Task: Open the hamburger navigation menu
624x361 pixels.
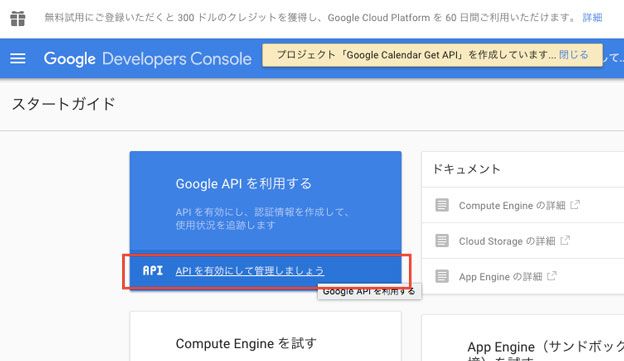Action: 18,59
